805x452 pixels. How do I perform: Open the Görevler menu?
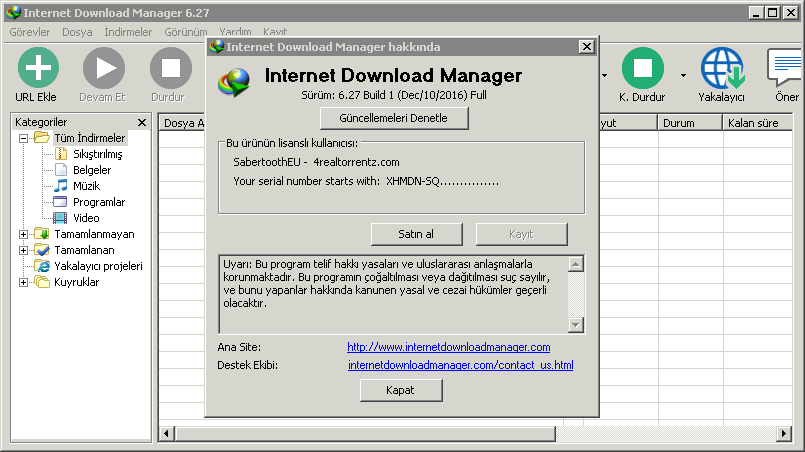(x=30, y=32)
